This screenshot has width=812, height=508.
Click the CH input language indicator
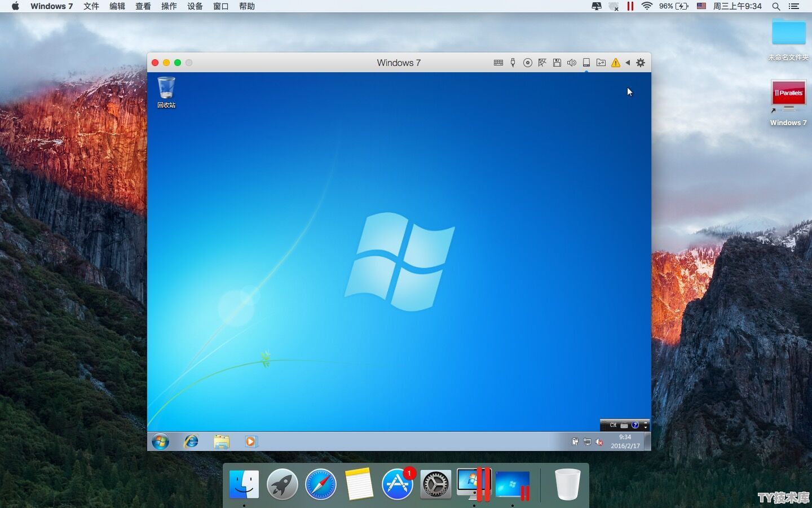pos(613,425)
